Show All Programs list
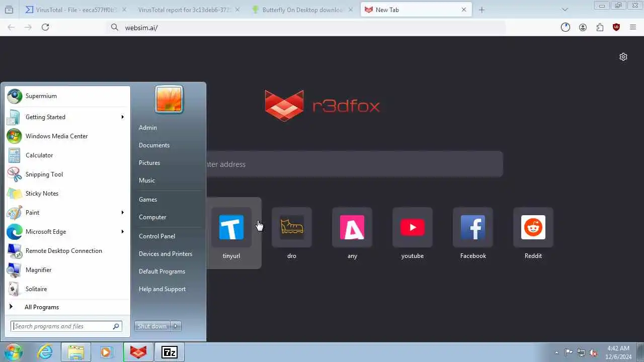This screenshot has height=362, width=644. (x=67, y=307)
